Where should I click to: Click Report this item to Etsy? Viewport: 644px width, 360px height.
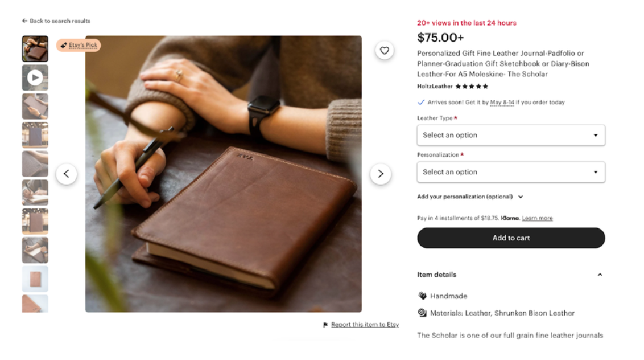(x=365, y=325)
